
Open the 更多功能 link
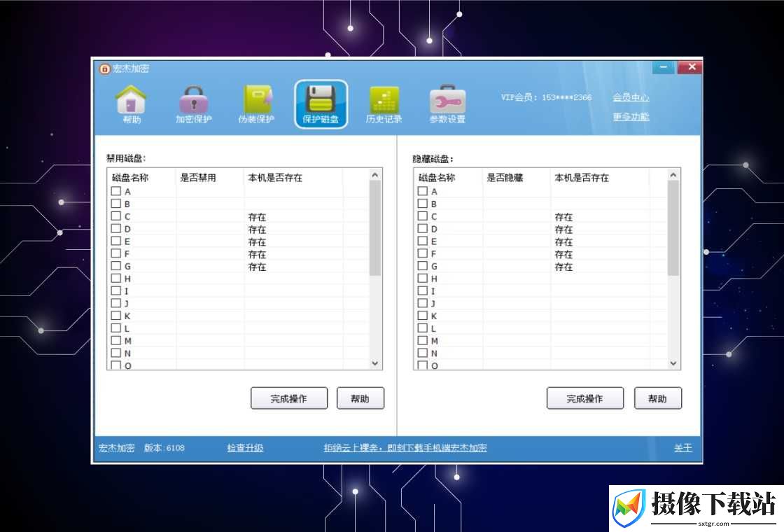[x=631, y=116]
